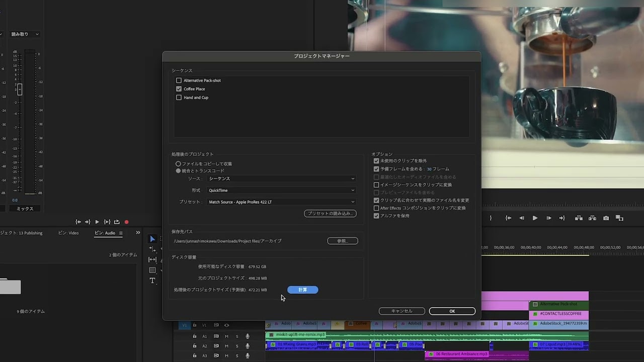Image resolution: width=644 pixels, height=362 pixels.
Task: Open the プリセット Match Source dropdown
Action: [281, 202]
